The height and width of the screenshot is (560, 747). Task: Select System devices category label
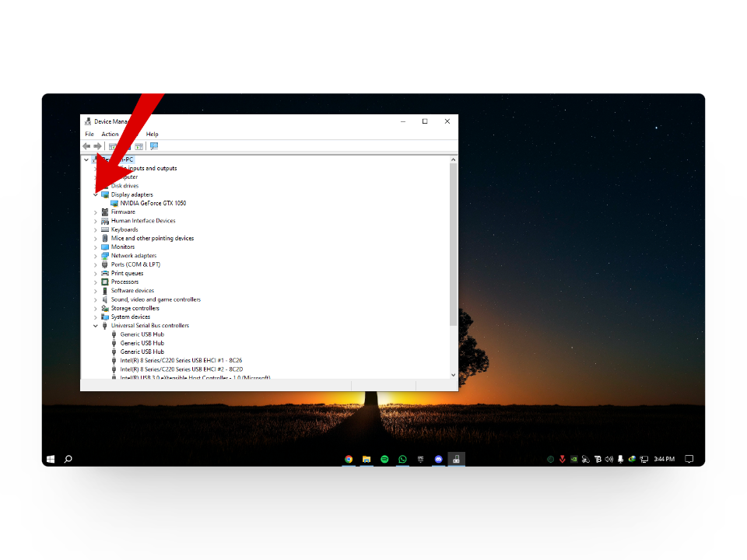click(131, 317)
